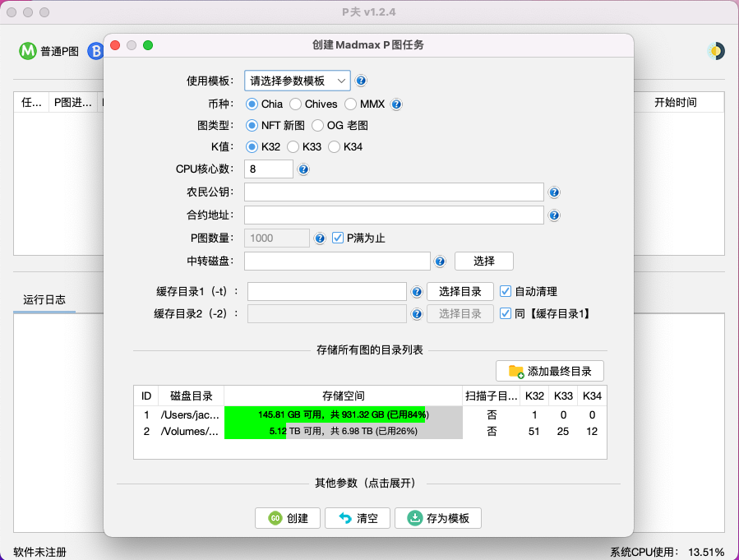Click the 创建 button
The height and width of the screenshot is (560, 739).
(287, 518)
